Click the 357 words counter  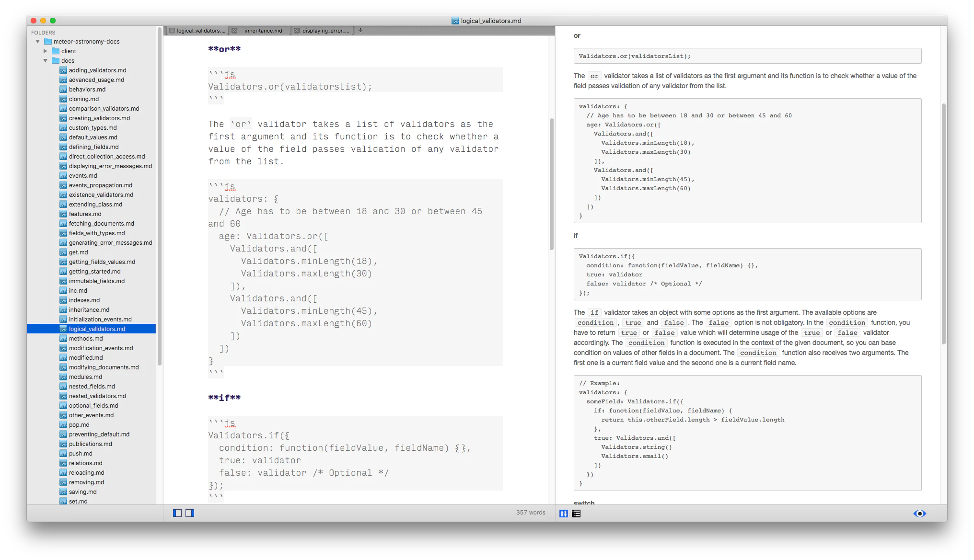pos(531,513)
